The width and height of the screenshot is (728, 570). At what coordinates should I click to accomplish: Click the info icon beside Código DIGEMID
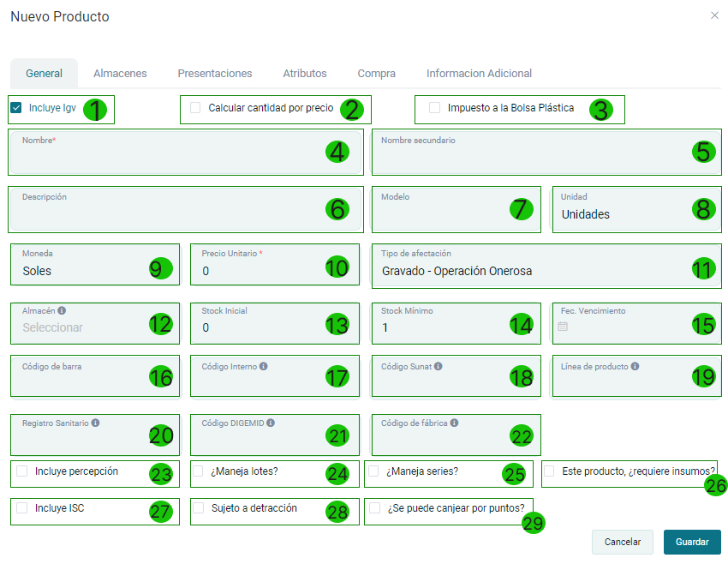coord(271,423)
